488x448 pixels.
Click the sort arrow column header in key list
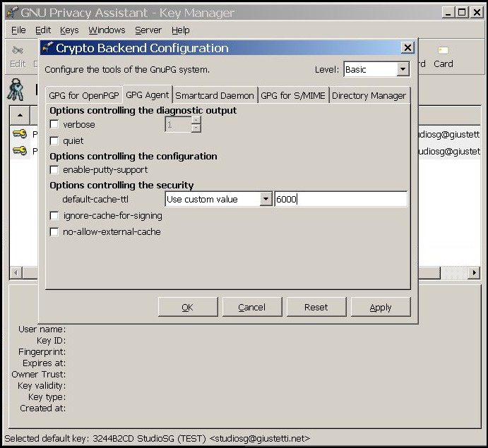click(x=20, y=115)
